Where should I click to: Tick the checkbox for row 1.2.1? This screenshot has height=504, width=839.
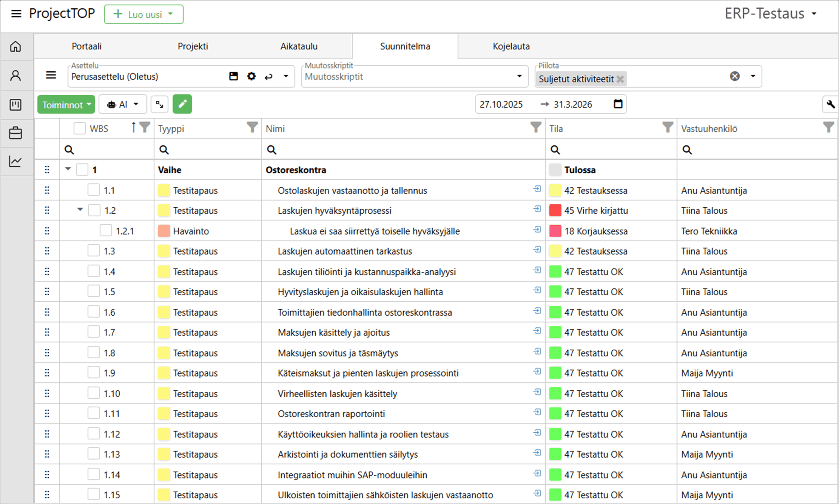tap(106, 231)
